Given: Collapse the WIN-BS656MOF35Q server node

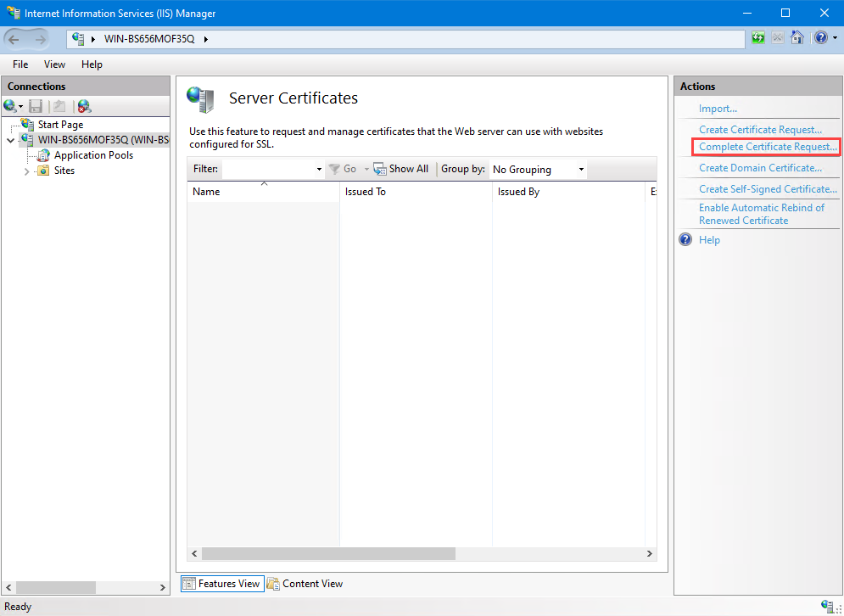Looking at the screenshot, I should coord(11,141).
